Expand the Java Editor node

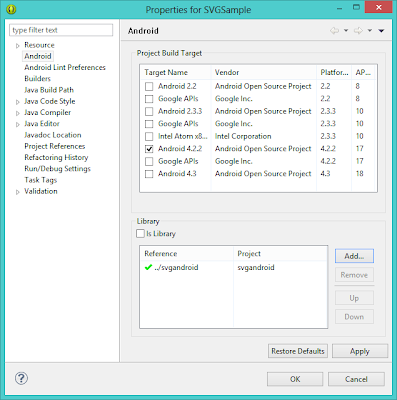coord(18,125)
